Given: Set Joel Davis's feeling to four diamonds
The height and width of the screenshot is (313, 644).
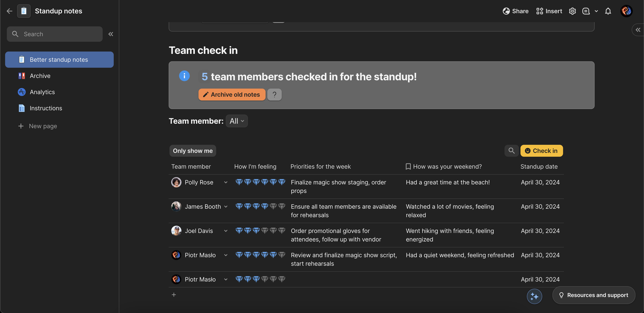Looking at the screenshot, I should tap(265, 231).
